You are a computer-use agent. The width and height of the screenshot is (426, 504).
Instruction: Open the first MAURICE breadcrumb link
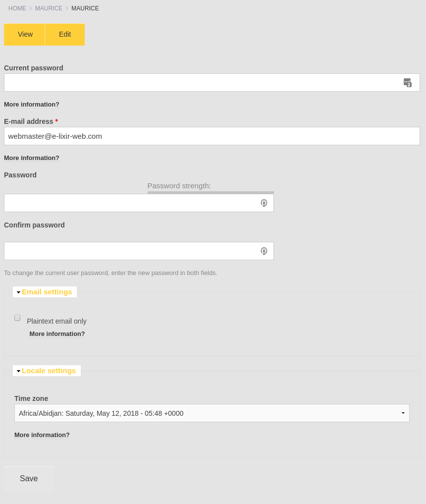coord(49,8)
